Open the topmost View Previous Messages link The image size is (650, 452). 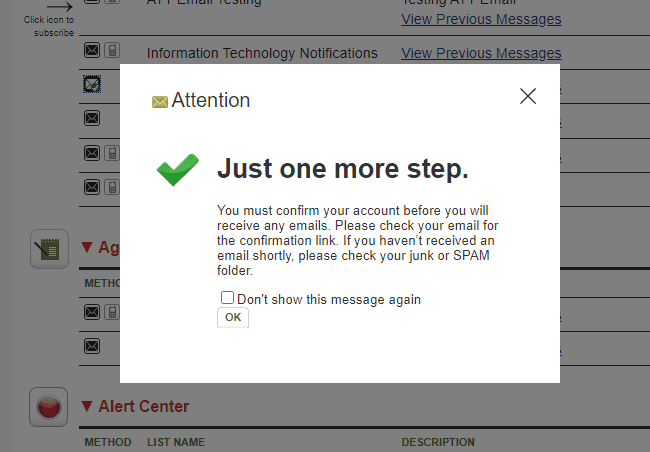[481, 19]
